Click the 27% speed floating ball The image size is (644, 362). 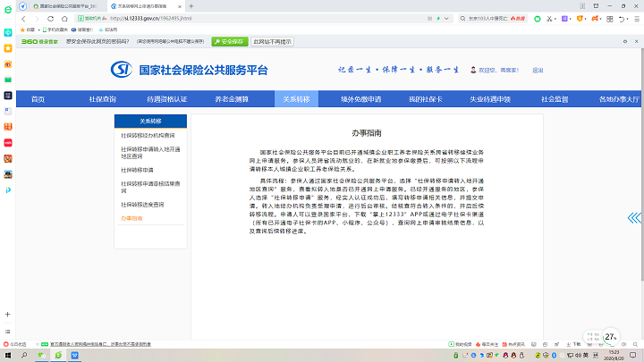(x=611, y=336)
